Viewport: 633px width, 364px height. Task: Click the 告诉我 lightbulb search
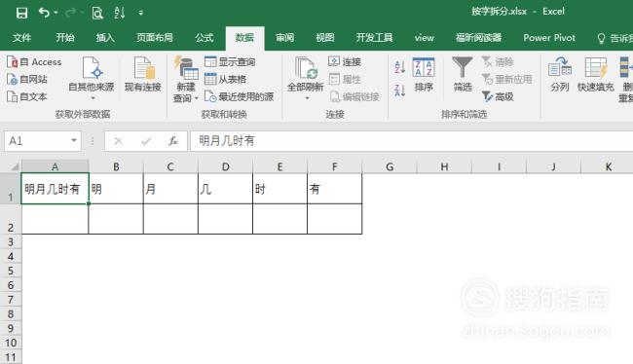[x=614, y=38]
